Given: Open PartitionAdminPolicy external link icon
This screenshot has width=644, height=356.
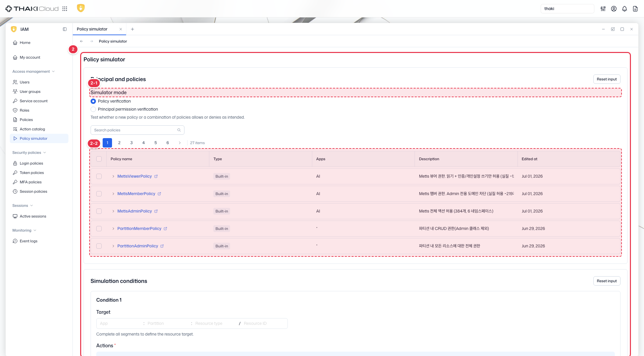Looking at the screenshot, I should [162, 246].
